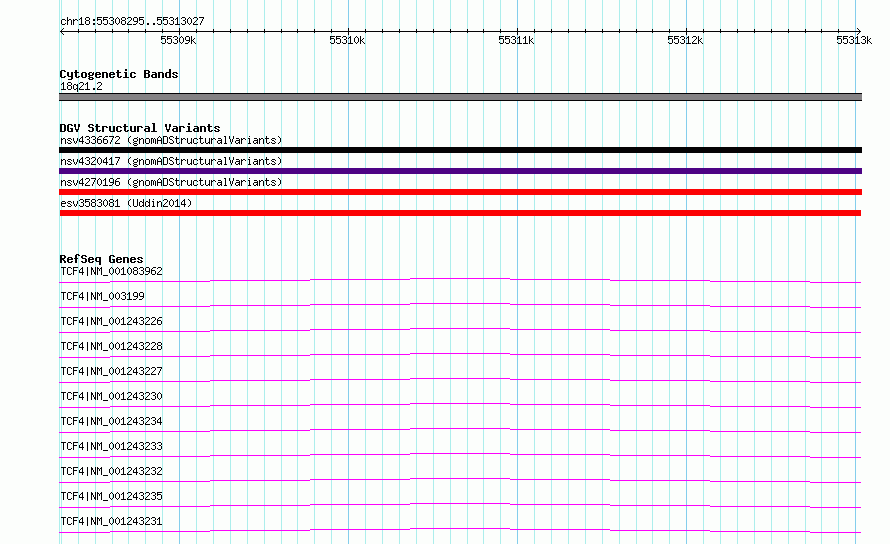Click the purple nsv4320417 variant bar

point(460,171)
